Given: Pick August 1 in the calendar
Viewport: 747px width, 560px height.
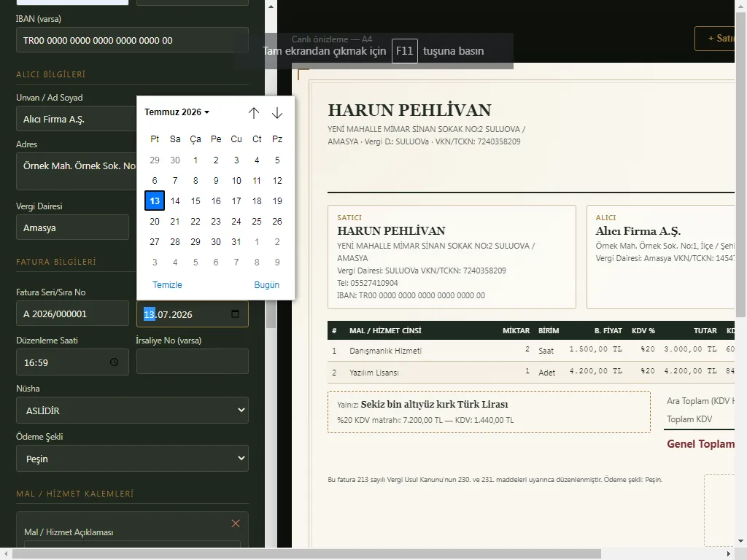Looking at the screenshot, I should tap(257, 242).
